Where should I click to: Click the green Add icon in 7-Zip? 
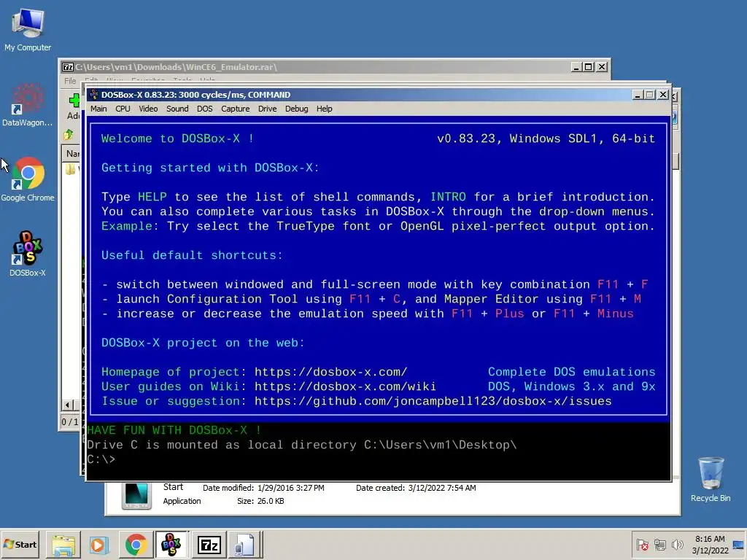coord(74,99)
